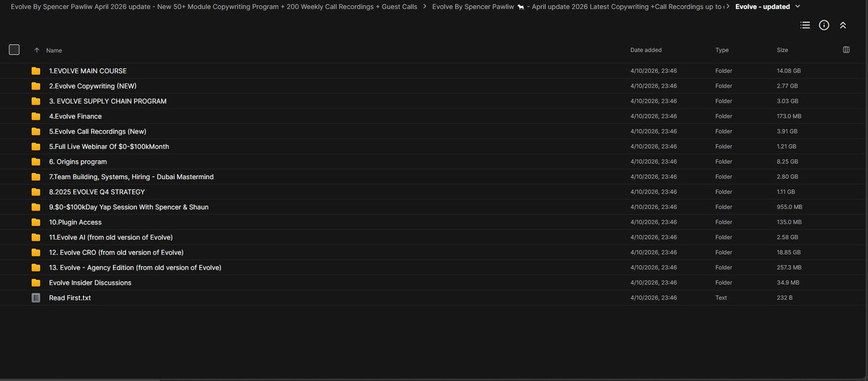Toggle the list view icon

coord(805,25)
